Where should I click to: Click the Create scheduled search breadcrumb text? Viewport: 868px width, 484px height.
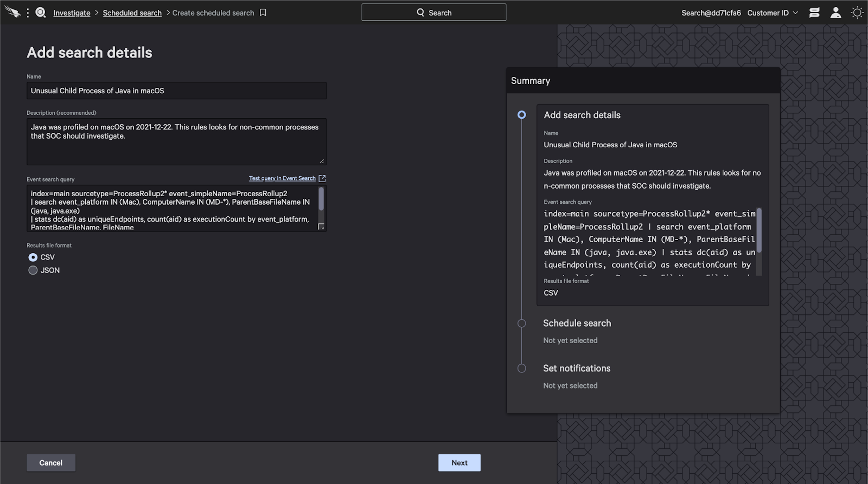(x=213, y=13)
